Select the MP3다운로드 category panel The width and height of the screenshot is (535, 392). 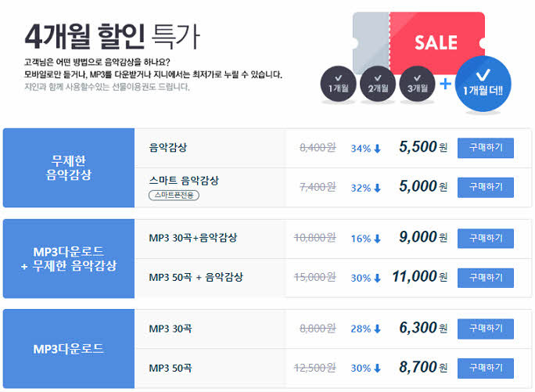69,348
